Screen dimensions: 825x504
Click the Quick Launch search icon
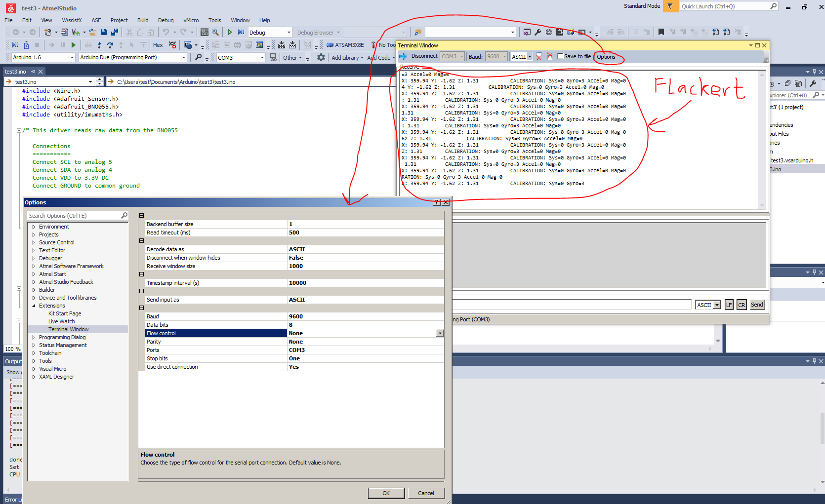pyautogui.click(x=774, y=6)
